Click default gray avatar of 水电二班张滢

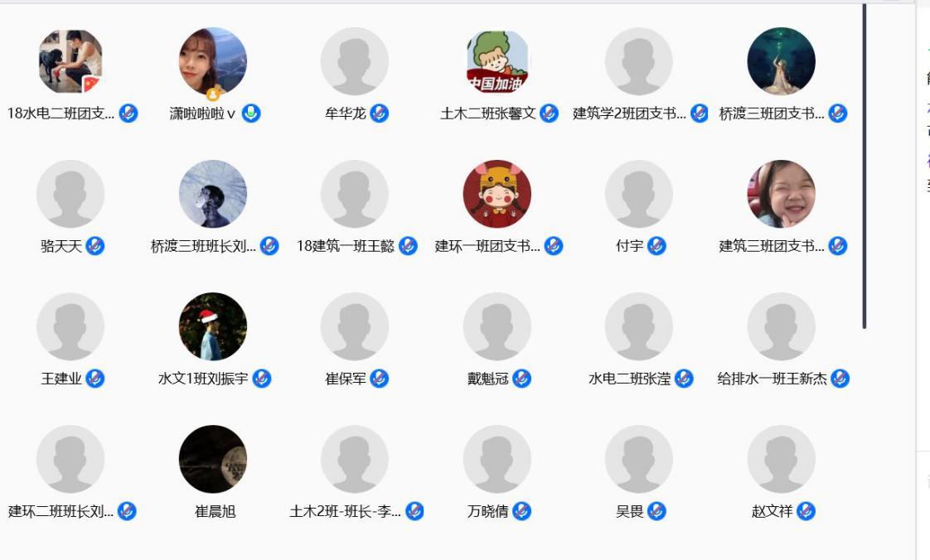639,326
